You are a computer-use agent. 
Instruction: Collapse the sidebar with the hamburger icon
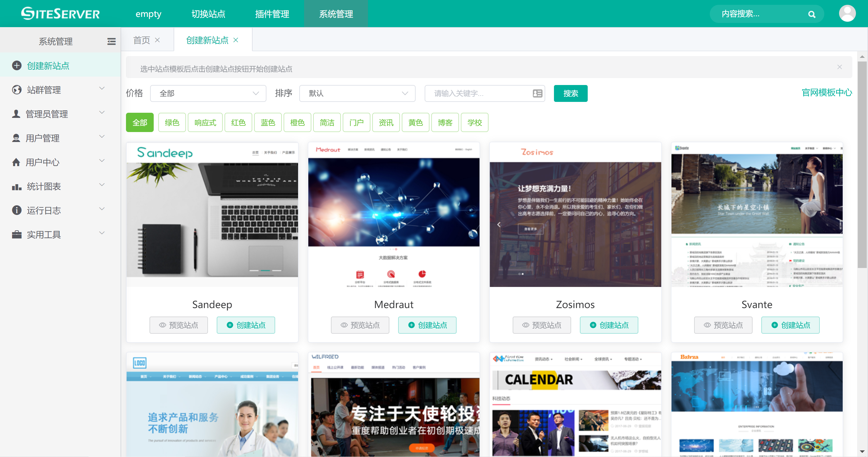pyautogui.click(x=111, y=41)
